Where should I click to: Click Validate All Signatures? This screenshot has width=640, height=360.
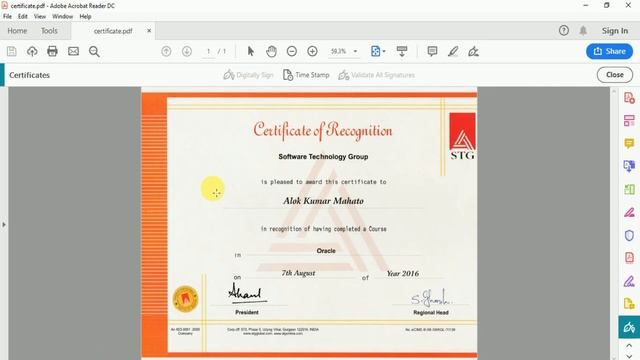[x=376, y=75]
